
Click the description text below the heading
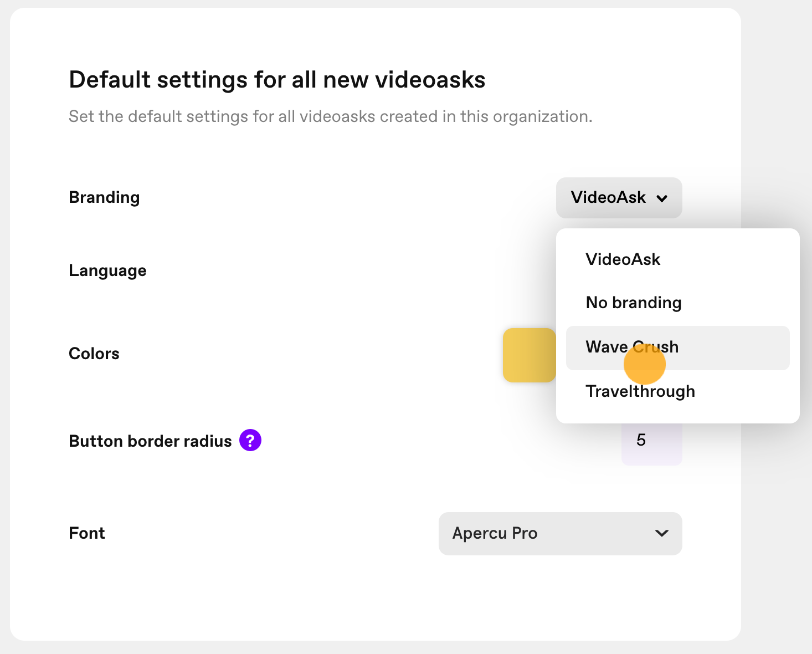click(331, 116)
